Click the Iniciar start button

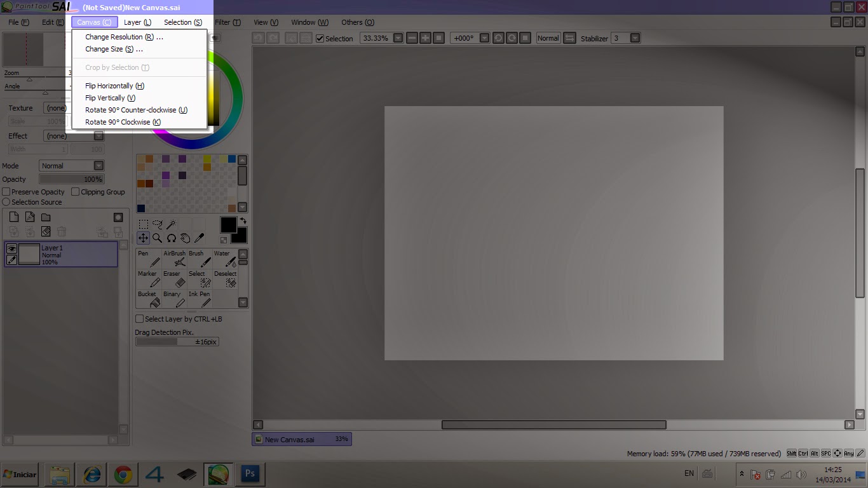point(20,473)
